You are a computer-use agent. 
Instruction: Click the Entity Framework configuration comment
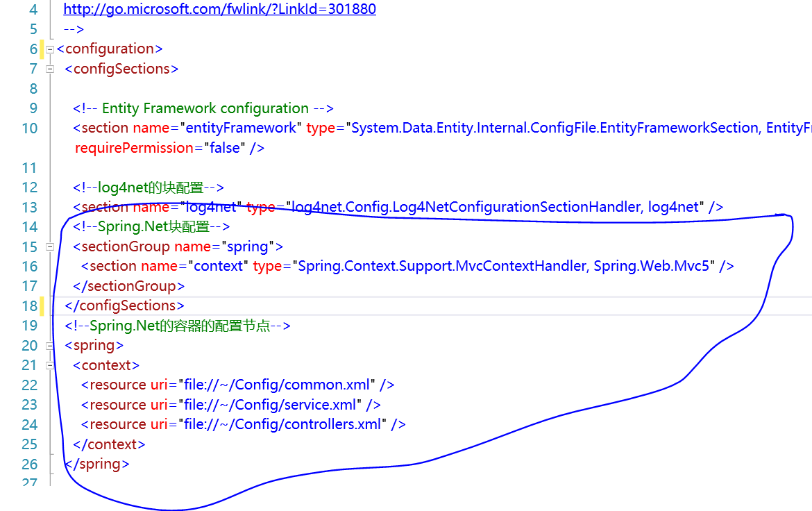[x=203, y=108]
